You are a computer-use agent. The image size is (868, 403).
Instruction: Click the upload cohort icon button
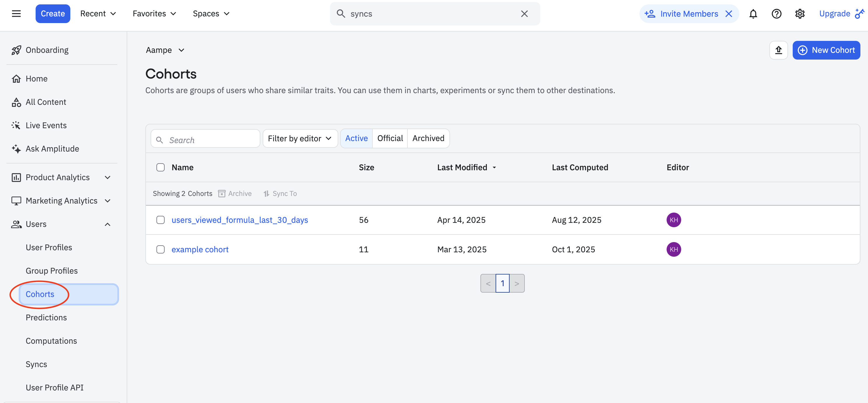tap(778, 50)
